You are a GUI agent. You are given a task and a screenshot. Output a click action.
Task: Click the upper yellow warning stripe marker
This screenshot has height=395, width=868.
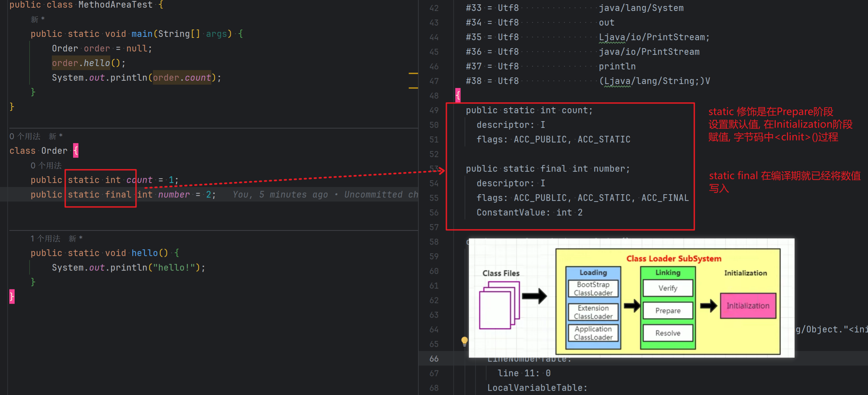(x=413, y=73)
